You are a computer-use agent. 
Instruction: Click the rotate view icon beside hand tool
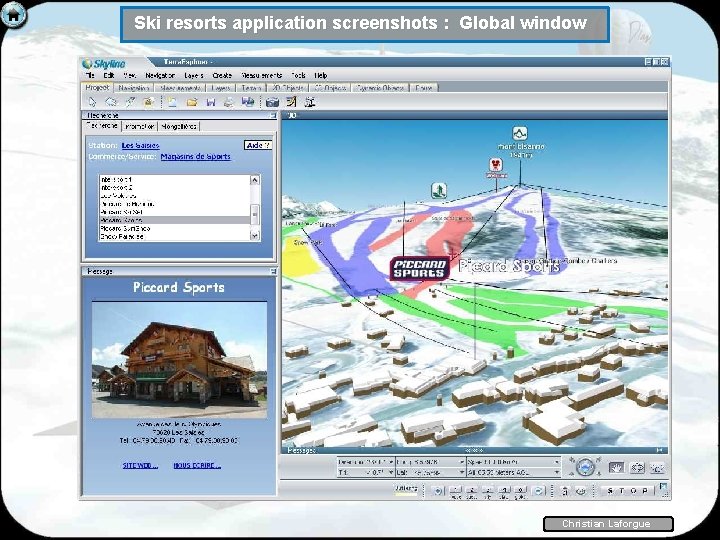(x=637, y=468)
